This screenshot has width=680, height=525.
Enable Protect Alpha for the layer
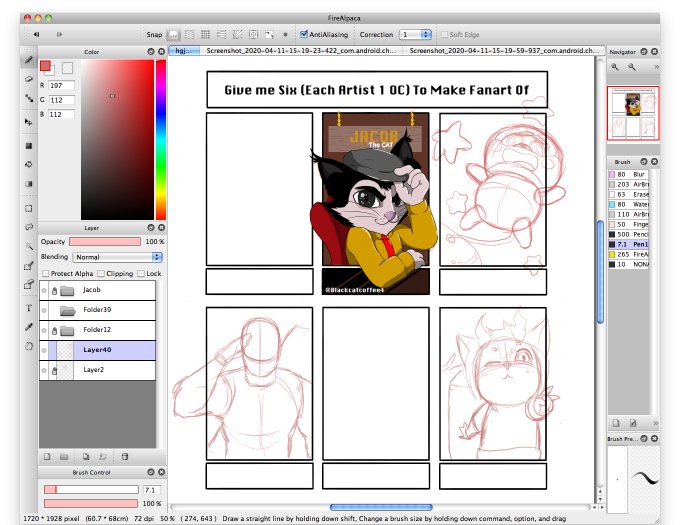[45, 274]
